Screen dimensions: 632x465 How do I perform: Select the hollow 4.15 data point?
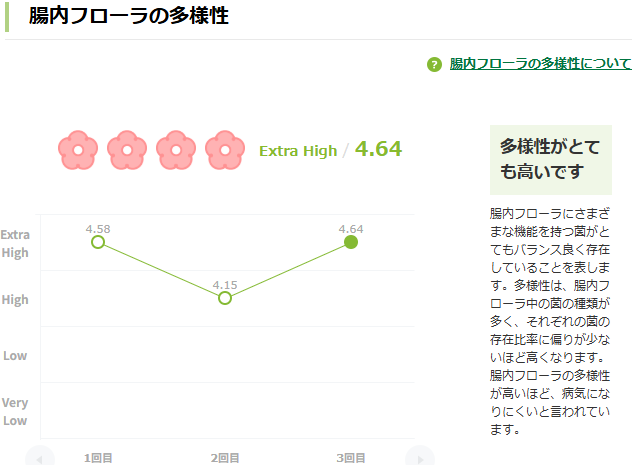coord(225,298)
